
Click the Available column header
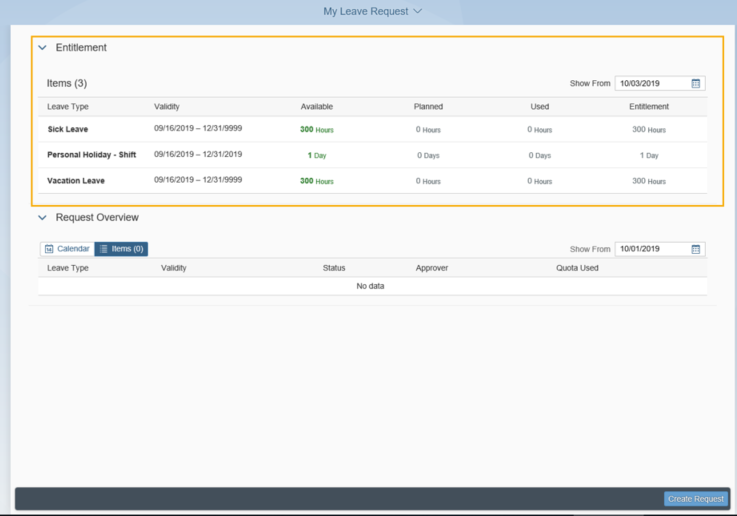[x=316, y=106]
